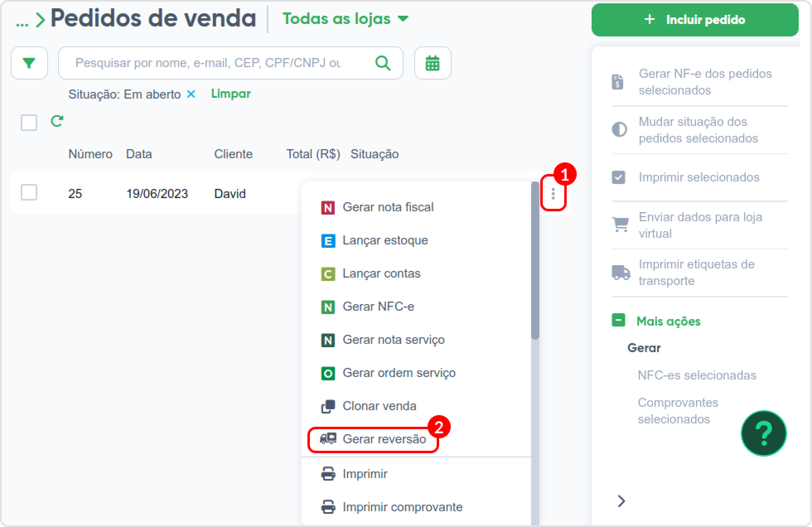The width and height of the screenshot is (812, 527).
Task: Click the Data column header
Action: pyautogui.click(x=139, y=154)
